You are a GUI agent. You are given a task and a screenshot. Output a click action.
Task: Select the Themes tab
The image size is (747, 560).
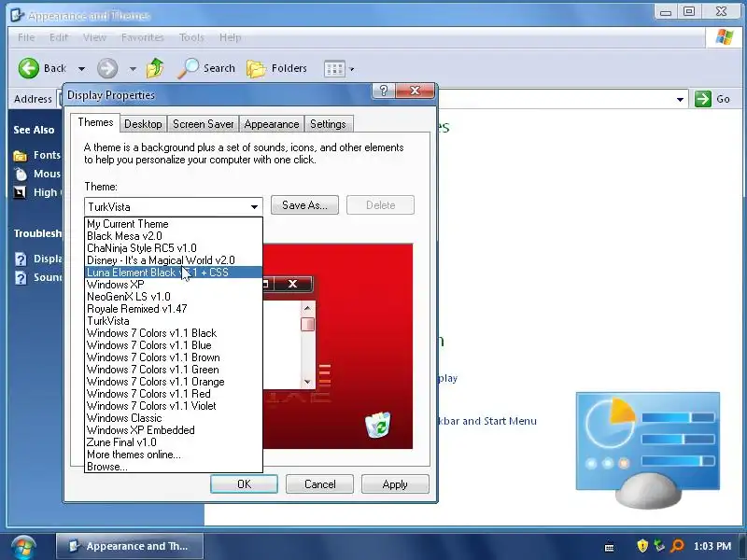[95, 122]
